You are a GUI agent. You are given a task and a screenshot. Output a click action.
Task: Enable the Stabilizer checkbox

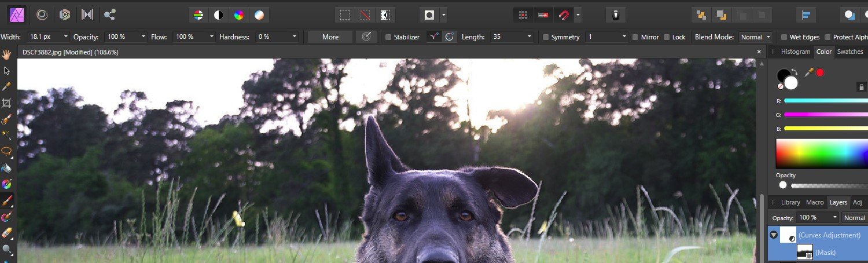point(388,37)
